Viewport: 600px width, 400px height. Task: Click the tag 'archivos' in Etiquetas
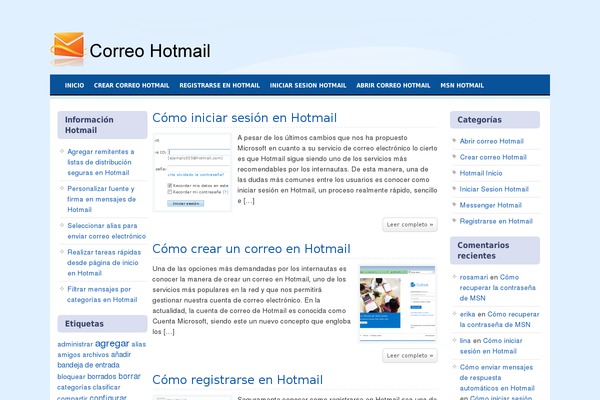96,355
